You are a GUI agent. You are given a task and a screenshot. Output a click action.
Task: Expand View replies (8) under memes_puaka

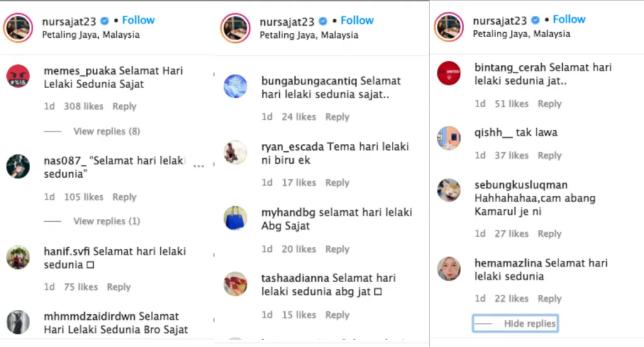pyautogui.click(x=106, y=131)
